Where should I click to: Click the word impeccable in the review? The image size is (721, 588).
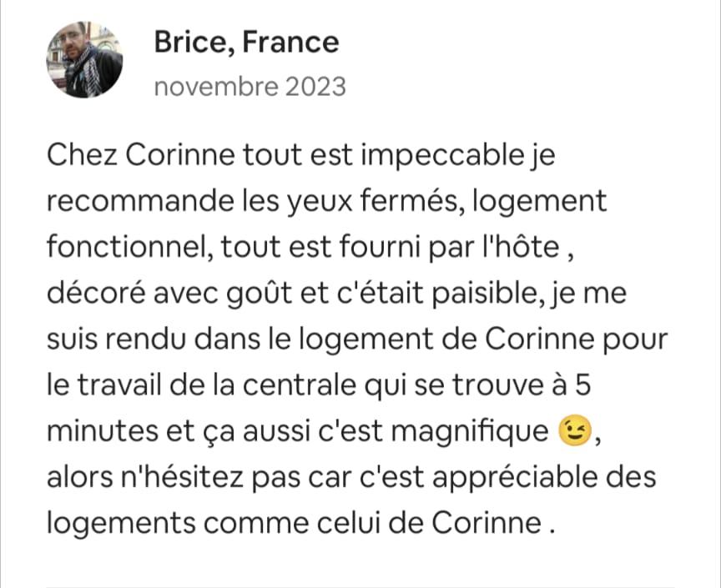pos(442,156)
